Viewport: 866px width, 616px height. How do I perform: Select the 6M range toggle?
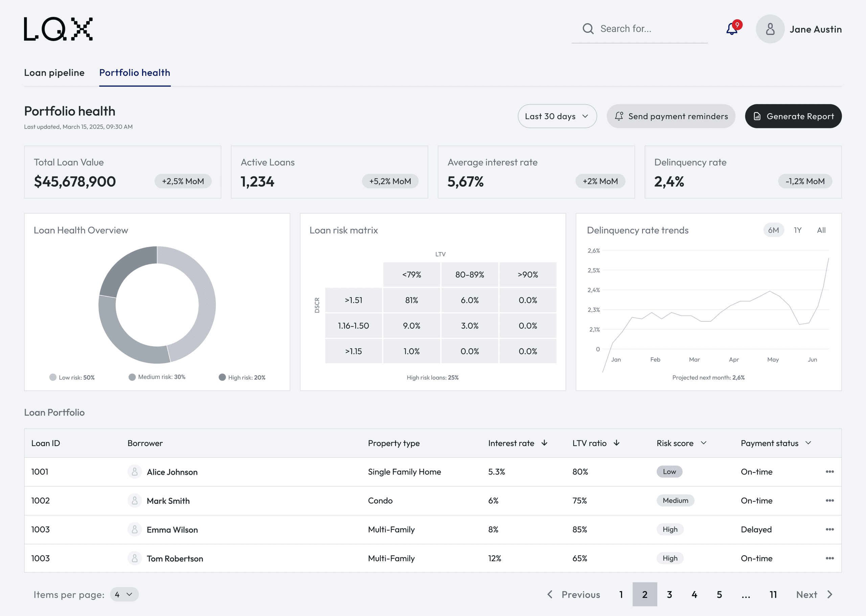(773, 230)
